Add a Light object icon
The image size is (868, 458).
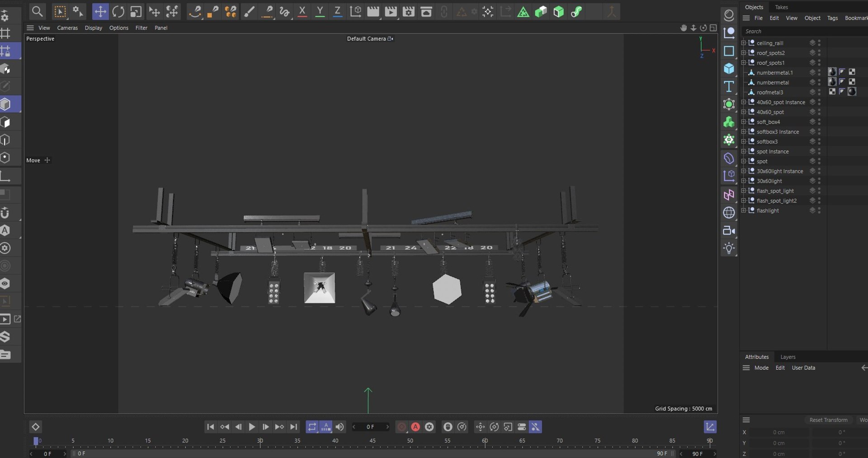[x=729, y=248]
